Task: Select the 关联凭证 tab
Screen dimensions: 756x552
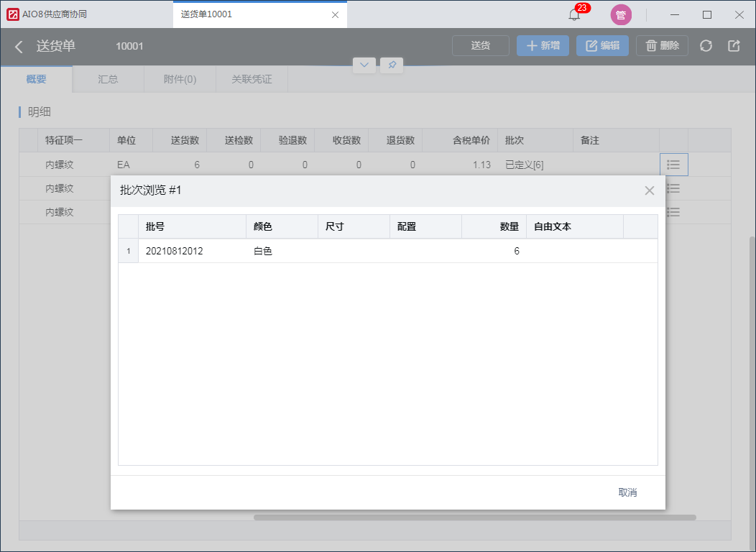Action: coord(252,79)
